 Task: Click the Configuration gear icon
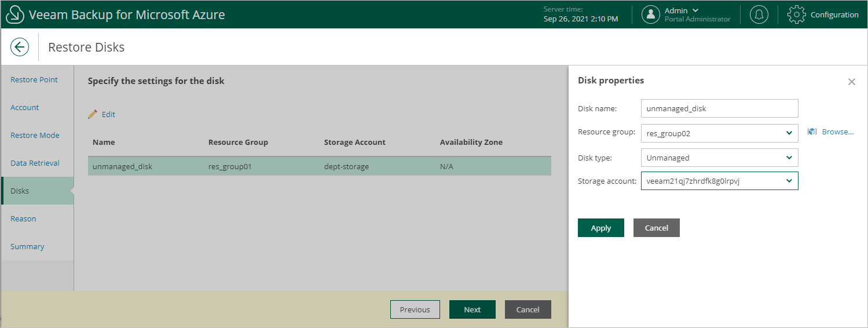[797, 14]
